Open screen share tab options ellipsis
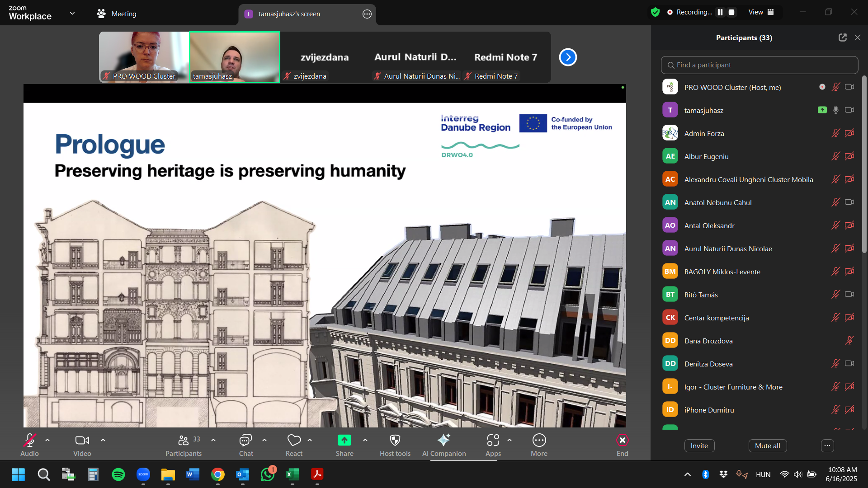This screenshot has height=488, width=868. [x=367, y=14]
